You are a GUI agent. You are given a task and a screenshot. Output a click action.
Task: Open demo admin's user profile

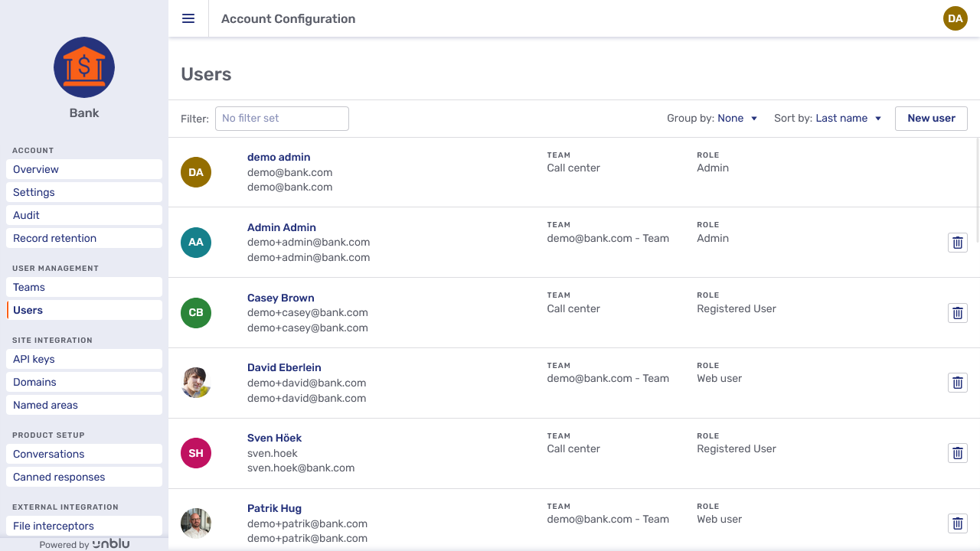pos(278,157)
